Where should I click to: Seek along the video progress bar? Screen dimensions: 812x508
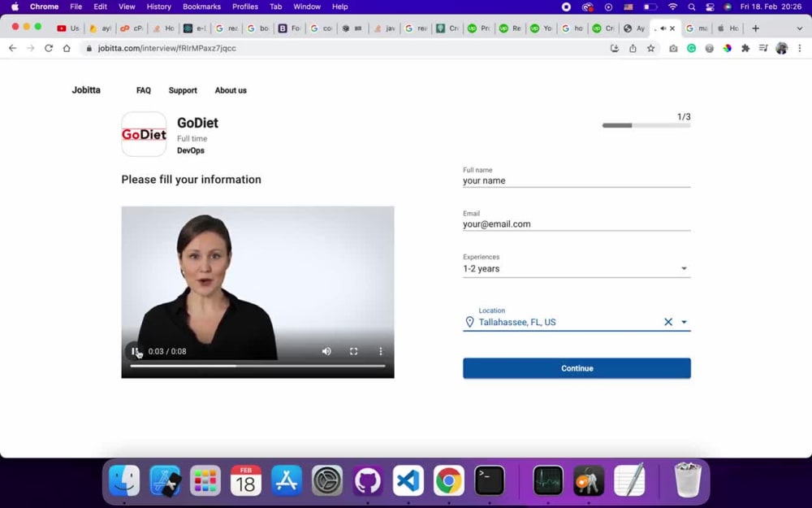[257, 366]
